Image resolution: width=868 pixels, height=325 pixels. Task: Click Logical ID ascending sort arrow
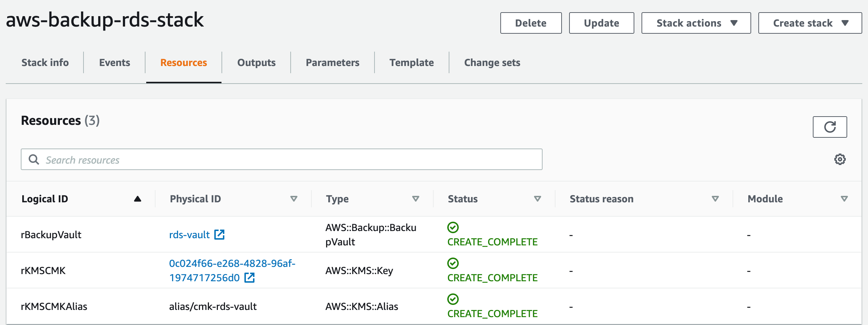pyautogui.click(x=138, y=199)
